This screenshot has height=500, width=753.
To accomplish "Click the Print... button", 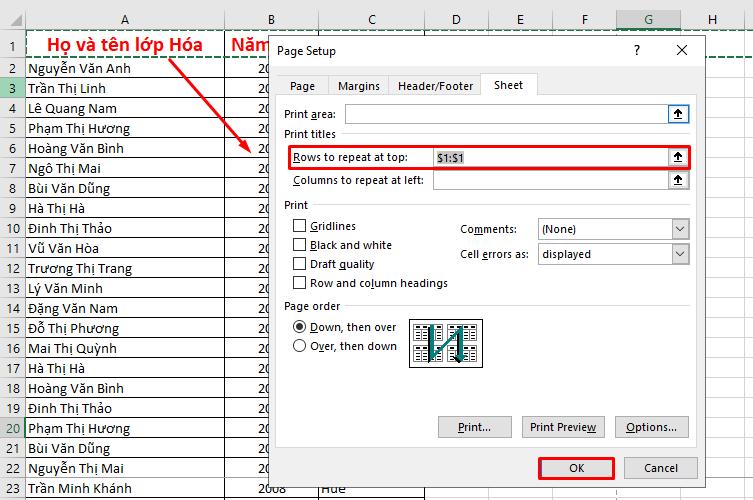I will pyautogui.click(x=474, y=427).
